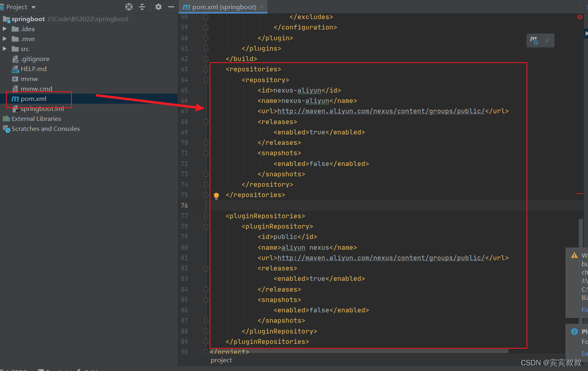Click the </build> closing tag

point(242,59)
